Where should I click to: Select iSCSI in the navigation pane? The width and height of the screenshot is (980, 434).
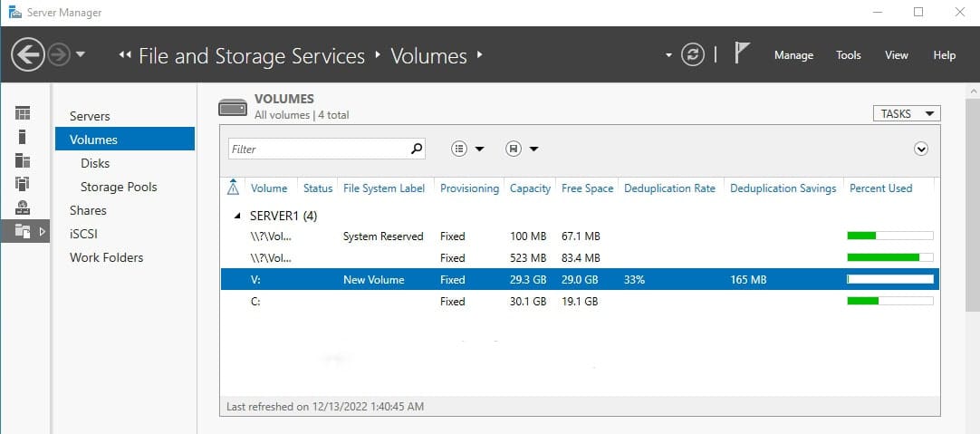point(83,234)
